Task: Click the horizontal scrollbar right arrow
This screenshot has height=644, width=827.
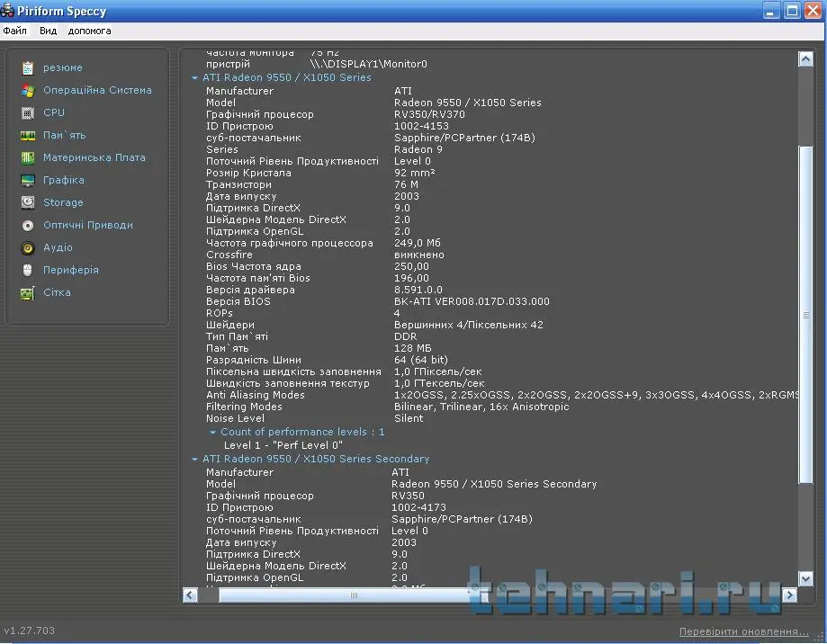Action: 789,595
